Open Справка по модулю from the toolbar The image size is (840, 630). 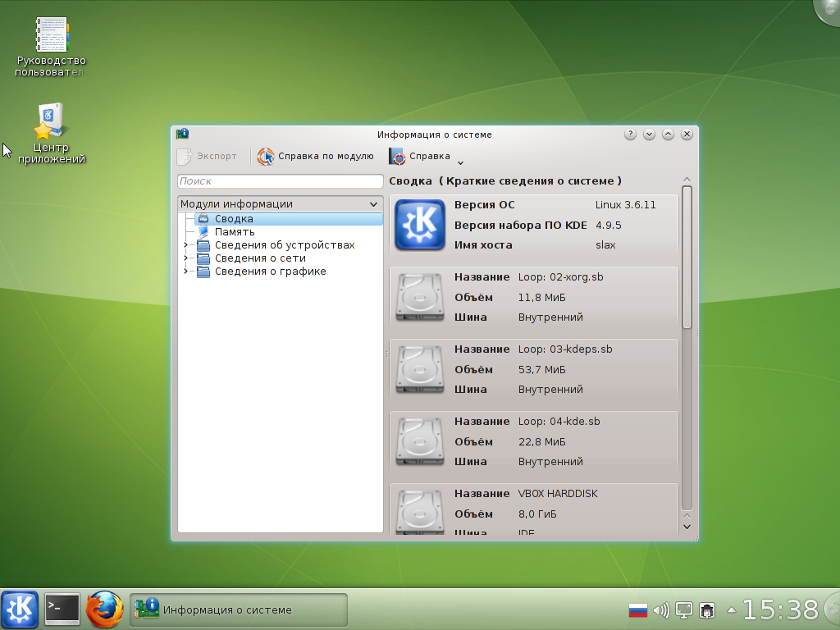(316, 156)
